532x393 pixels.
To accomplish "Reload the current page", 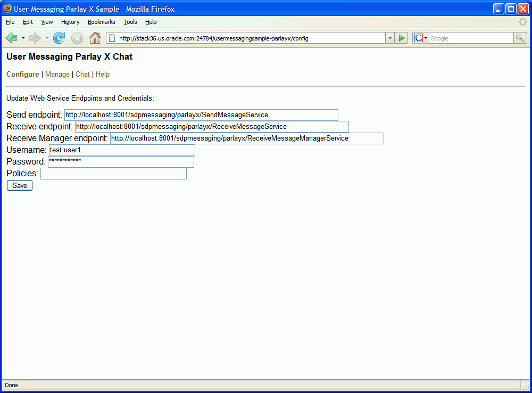I will [x=59, y=38].
